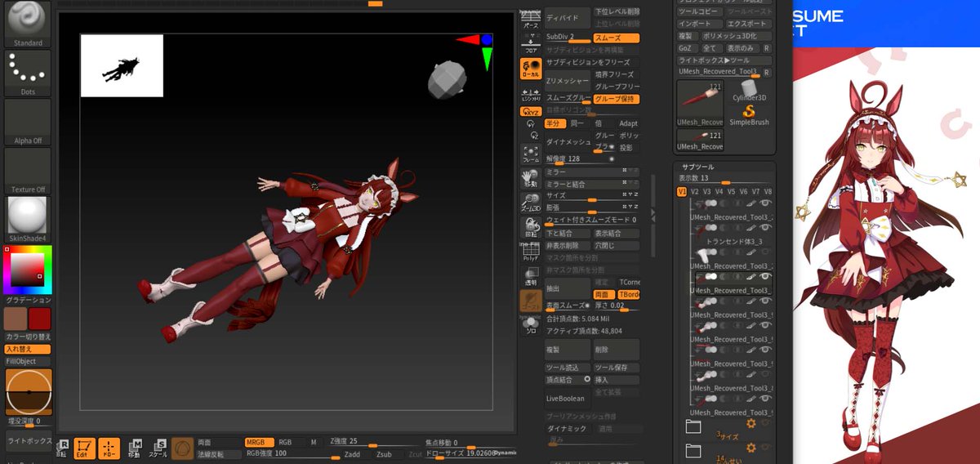Viewport: 980px width, 464px height.
Task: Click the LiveBoolean button
Action: 568,399
